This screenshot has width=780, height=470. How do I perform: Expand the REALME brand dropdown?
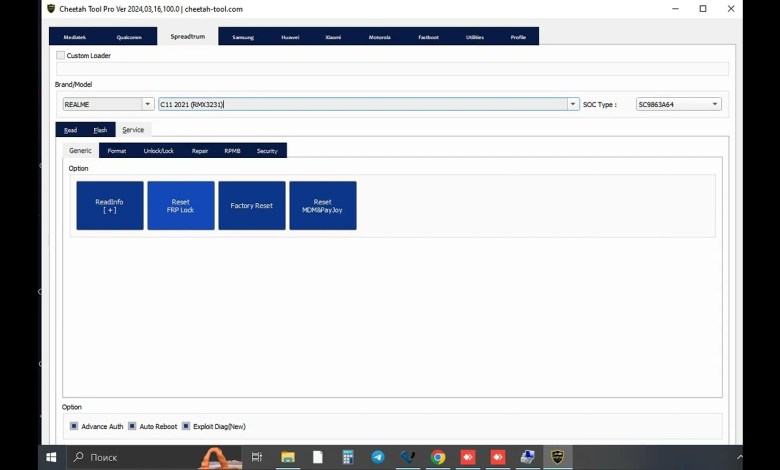pyautogui.click(x=147, y=104)
